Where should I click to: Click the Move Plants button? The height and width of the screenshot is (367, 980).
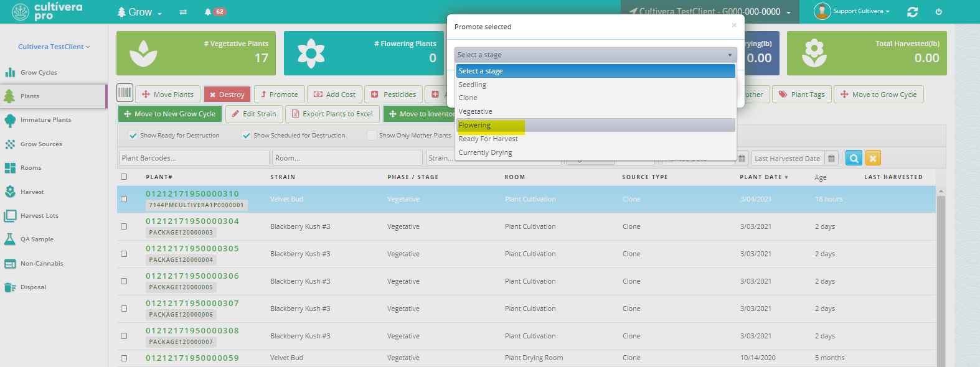pos(167,95)
